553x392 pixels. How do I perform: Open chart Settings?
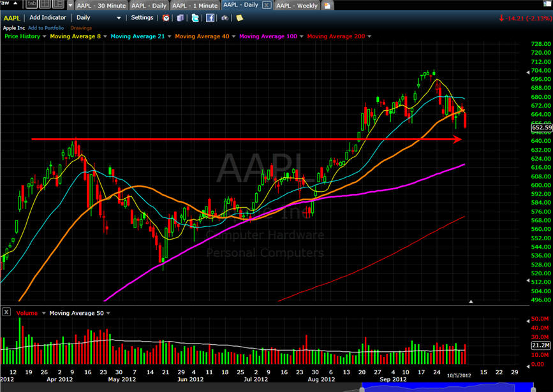point(142,18)
